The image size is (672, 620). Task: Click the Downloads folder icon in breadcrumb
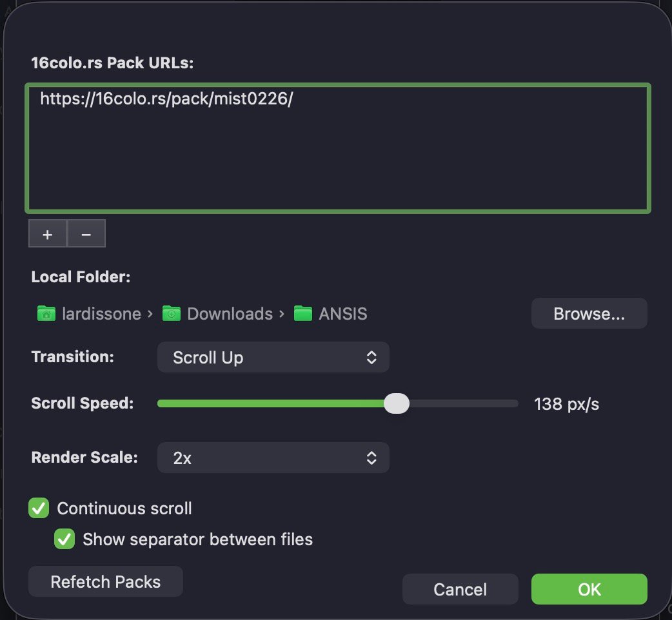point(171,313)
